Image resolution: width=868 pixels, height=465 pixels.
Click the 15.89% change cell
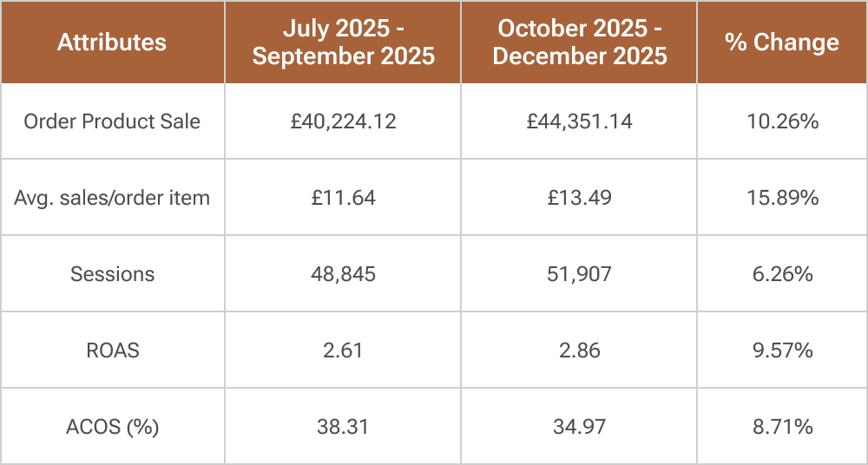coord(782,198)
